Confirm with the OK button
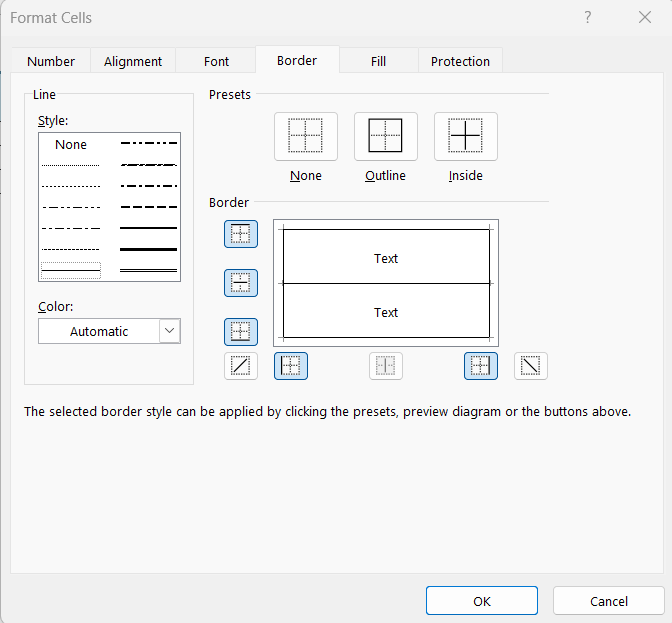 coord(482,601)
